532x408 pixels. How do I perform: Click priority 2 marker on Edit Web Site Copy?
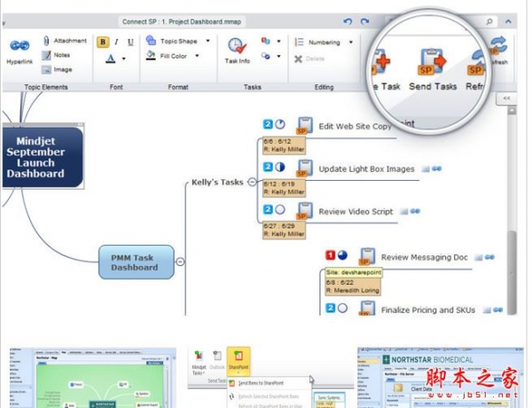[268, 124]
